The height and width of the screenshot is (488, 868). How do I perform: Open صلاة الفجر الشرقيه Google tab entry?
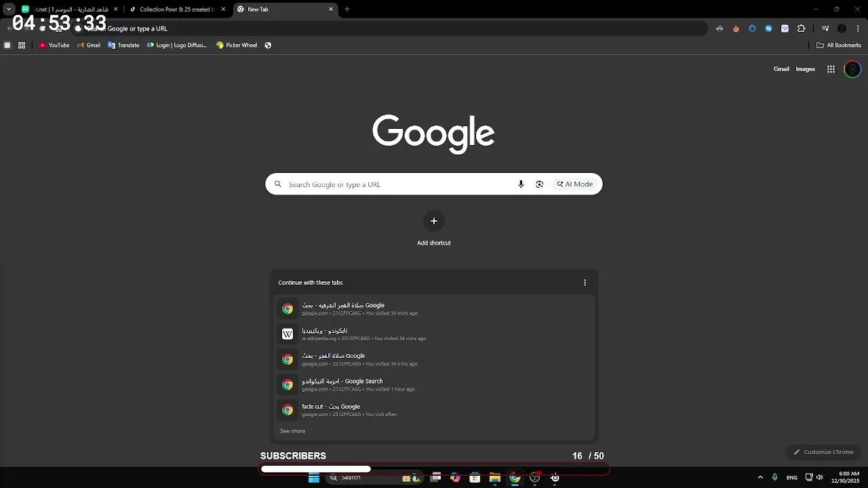pyautogui.click(x=434, y=309)
